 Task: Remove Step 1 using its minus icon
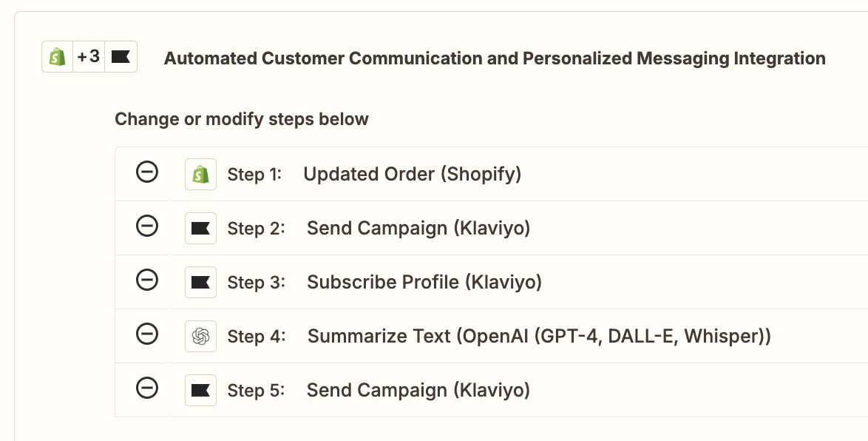tap(147, 172)
